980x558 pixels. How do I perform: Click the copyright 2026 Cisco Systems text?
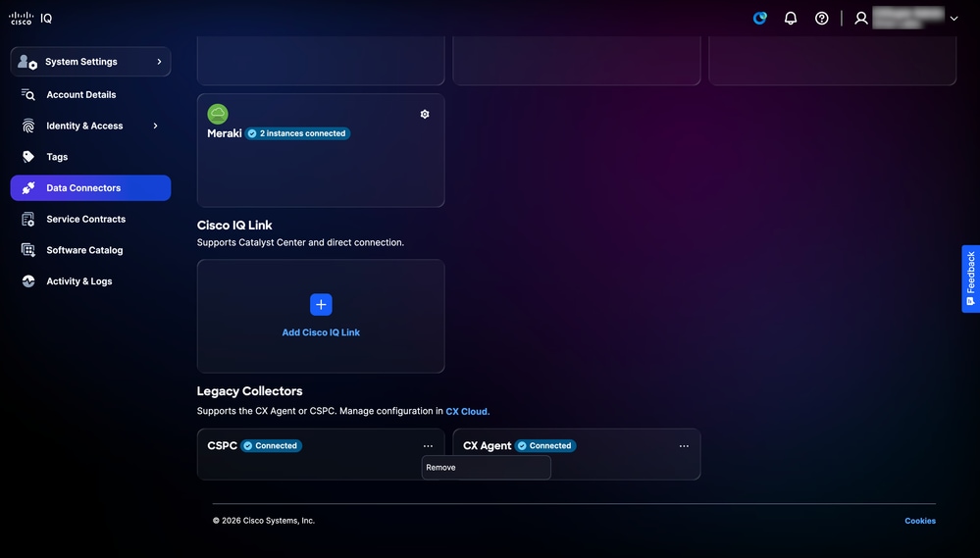(264, 521)
